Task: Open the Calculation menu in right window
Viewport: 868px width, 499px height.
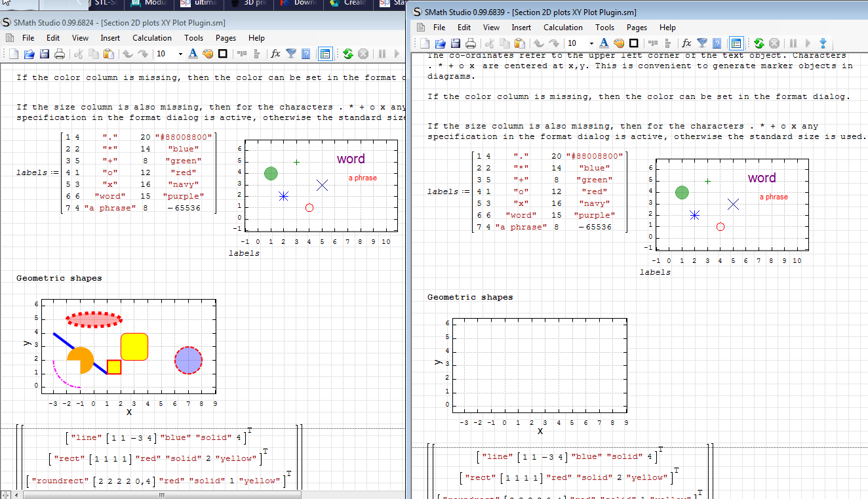Action: (562, 28)
